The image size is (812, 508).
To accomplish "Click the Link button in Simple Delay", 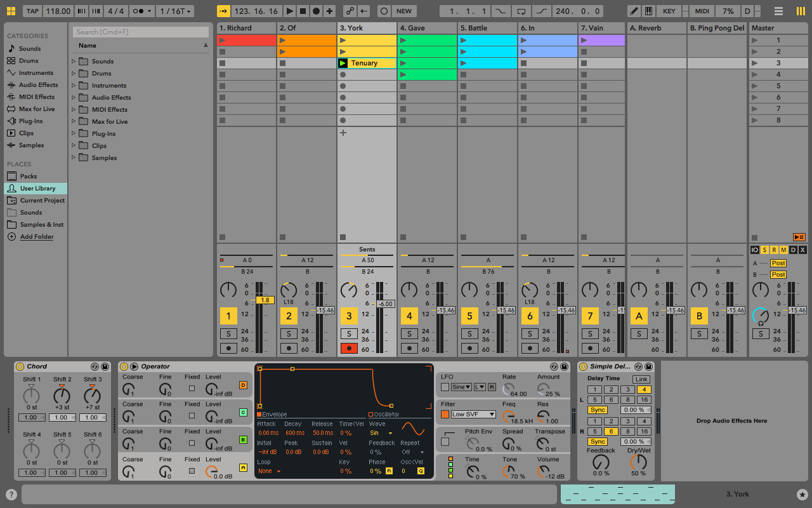I will tap(641, 379).
